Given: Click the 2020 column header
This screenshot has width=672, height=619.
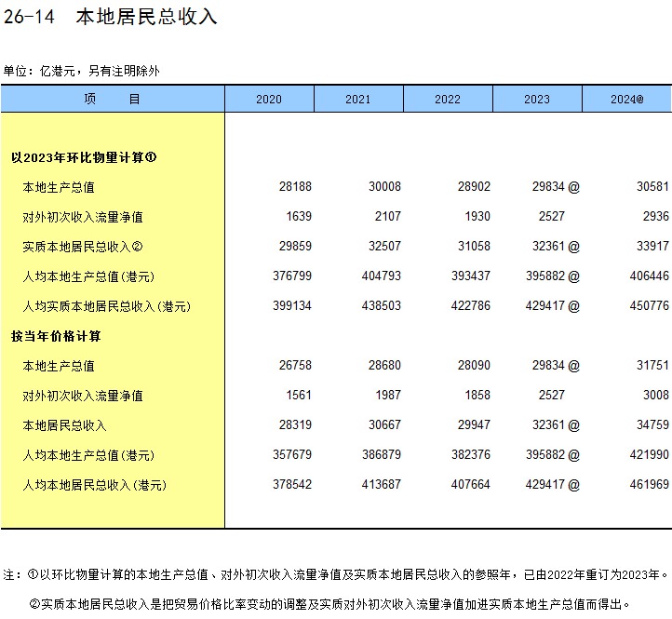Looking at the screenshot, I should (x=269, y=99).
